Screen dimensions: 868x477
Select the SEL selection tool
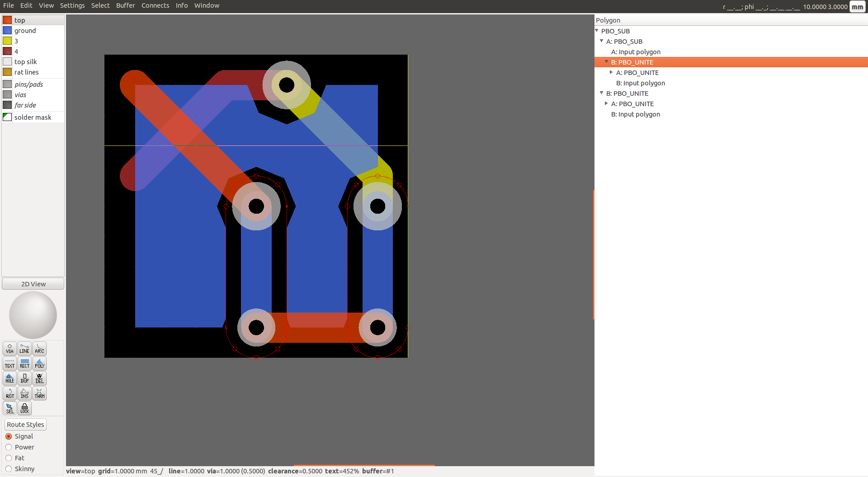click(9, 408)
